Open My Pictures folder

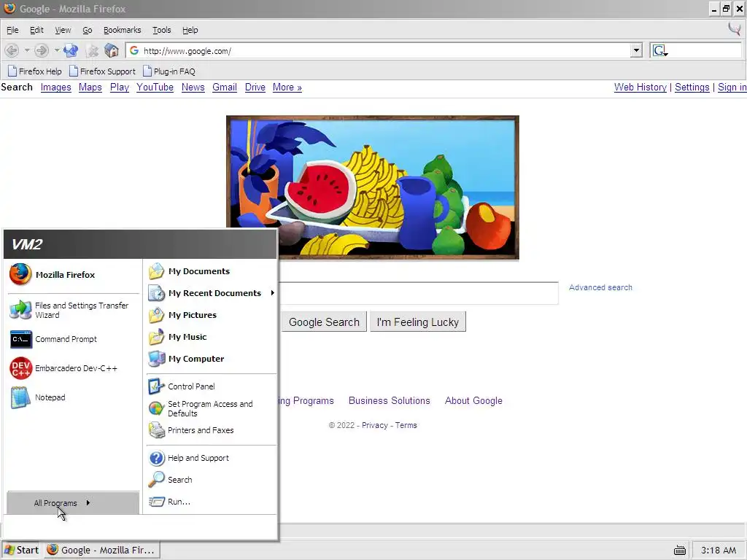click(x=211, y=315)
